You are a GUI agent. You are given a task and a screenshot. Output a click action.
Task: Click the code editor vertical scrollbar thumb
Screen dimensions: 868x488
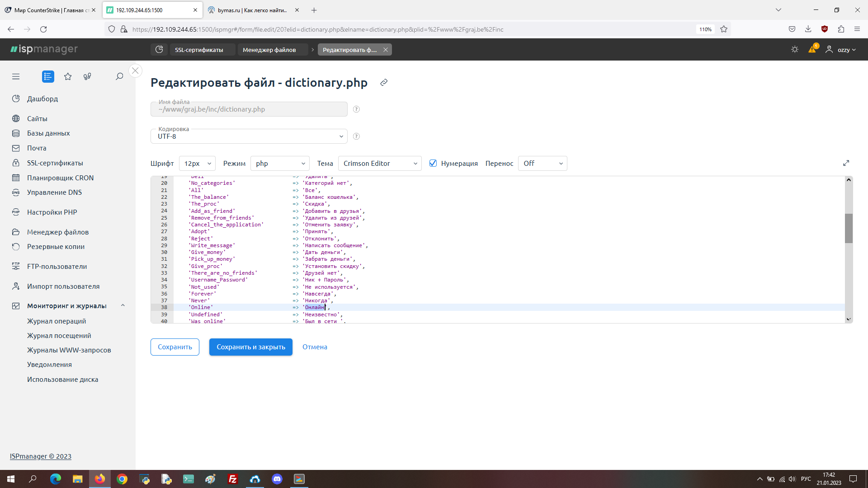[849, 228]
